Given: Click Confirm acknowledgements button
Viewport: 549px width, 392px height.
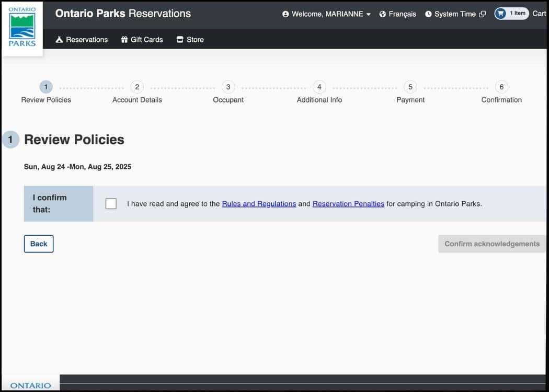Looking at the screenshot, I should point(492,244).
